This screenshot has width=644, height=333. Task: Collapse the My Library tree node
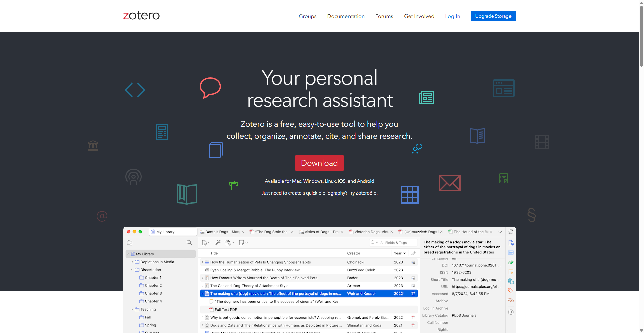point(128,254)
